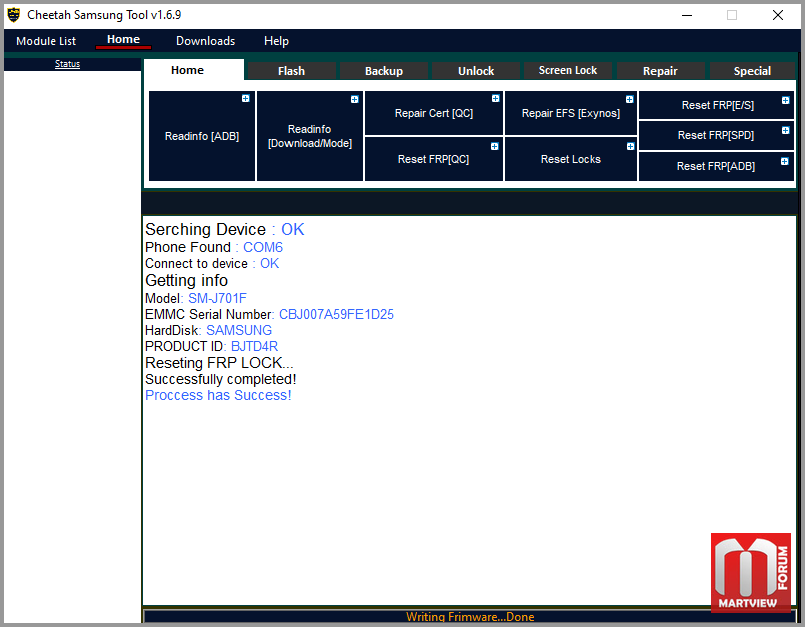Open the Downloads menu
The height and width of the screenshot is (627, 805).
205,41
